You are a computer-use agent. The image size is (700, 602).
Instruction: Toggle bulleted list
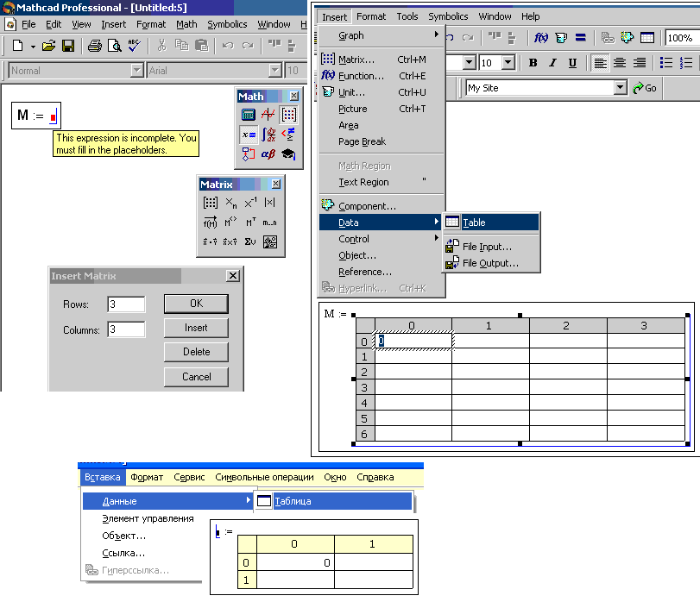click(x=666, y=63)
